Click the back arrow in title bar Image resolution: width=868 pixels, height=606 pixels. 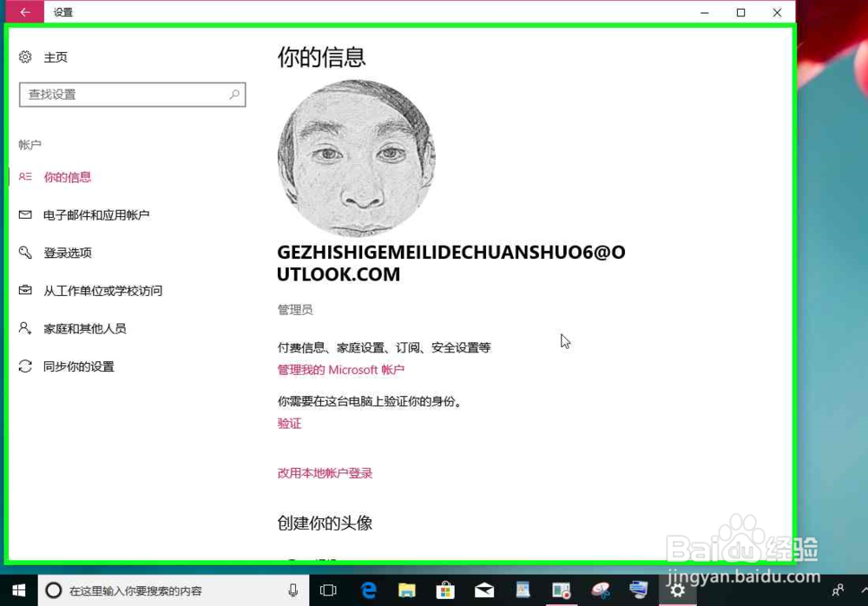click(25, 11)
